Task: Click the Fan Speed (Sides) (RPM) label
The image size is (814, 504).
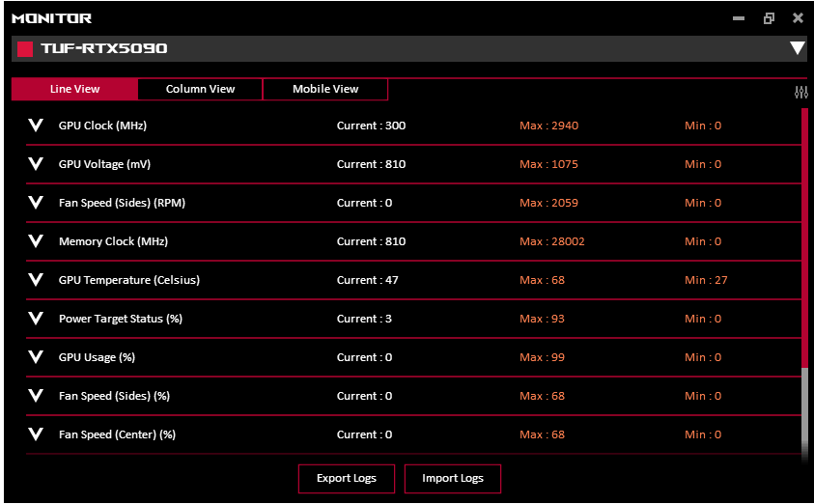Action: point(122,203)
